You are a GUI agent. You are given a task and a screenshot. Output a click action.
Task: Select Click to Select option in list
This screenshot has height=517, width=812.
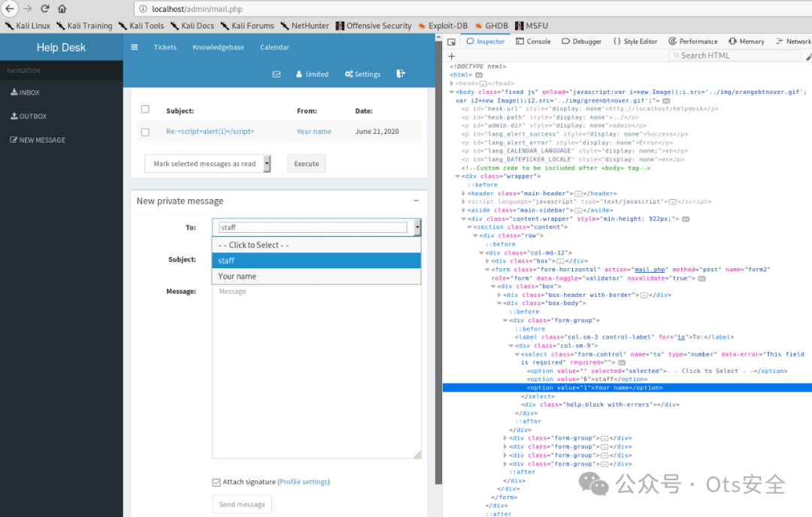coord(317,245)
